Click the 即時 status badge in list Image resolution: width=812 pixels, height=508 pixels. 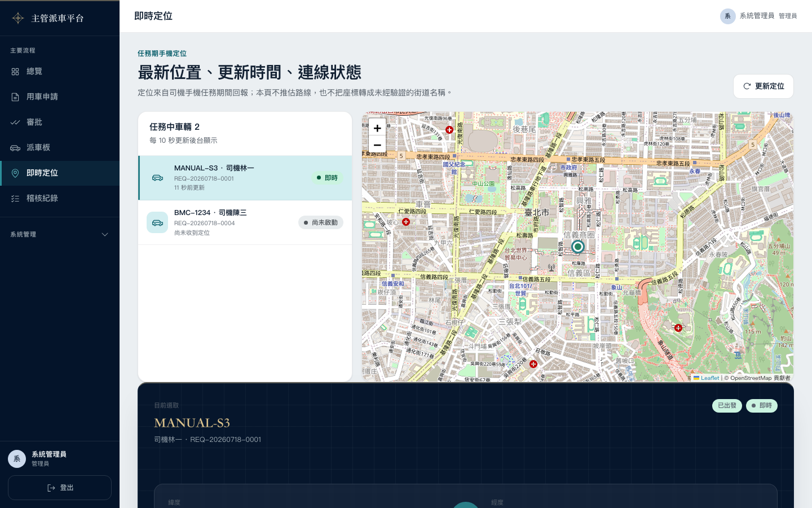(x=326, y=178)
